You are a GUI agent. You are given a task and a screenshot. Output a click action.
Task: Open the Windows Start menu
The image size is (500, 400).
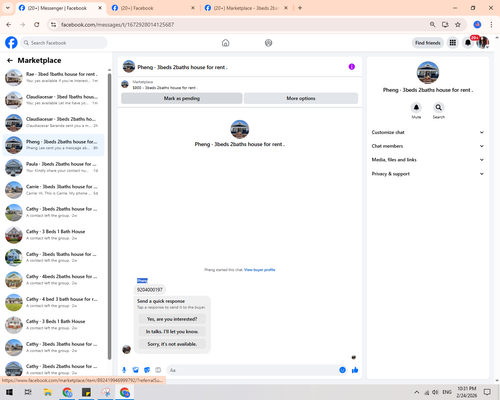point(9,392)
